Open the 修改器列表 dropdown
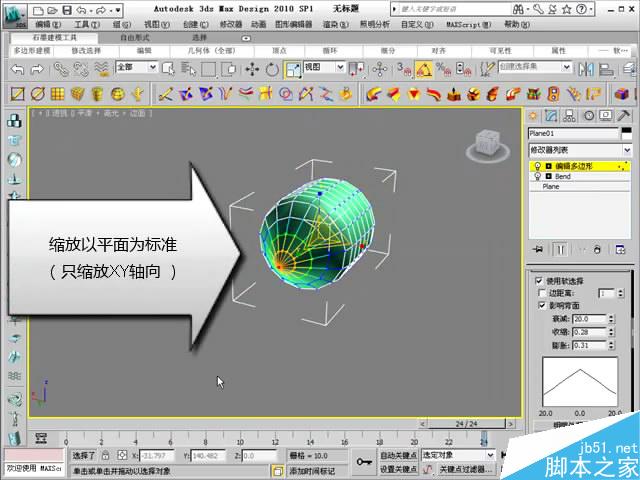This screenshot has width=640, height=480. [x=580, y=149]
